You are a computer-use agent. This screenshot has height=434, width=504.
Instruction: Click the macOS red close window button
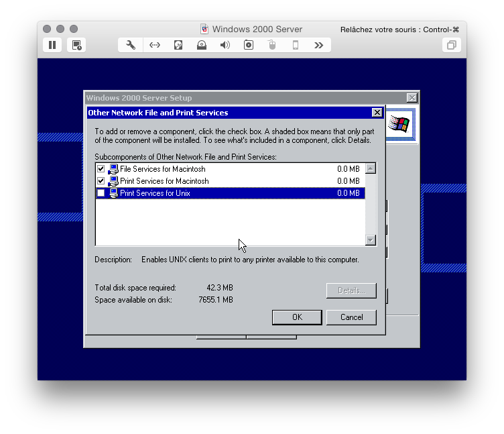click(x=47, y=29)
